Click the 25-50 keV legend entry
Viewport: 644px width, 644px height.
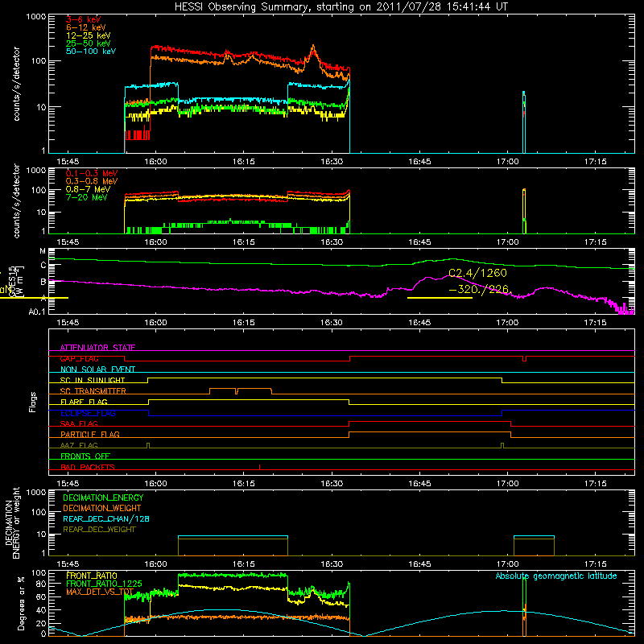click(89, 43)
